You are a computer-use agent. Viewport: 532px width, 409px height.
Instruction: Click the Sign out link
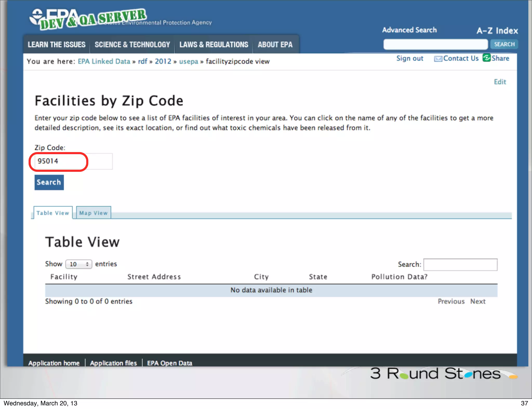point(410,58)
